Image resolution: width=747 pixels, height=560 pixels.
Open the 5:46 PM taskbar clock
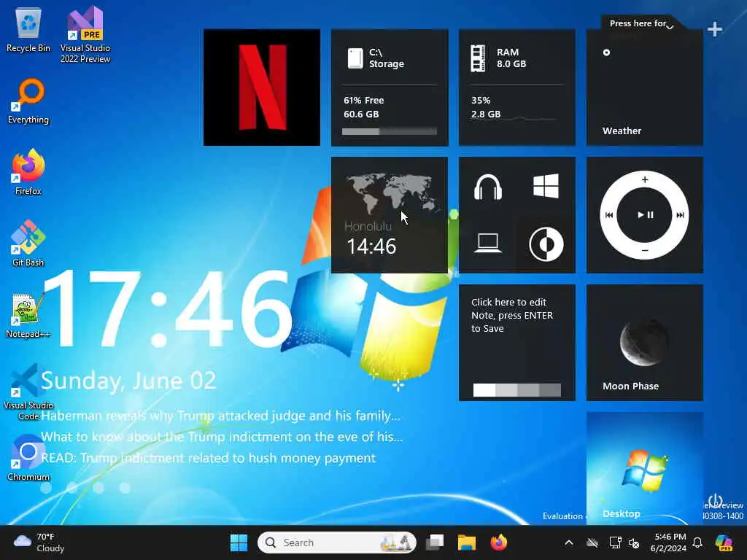[669, 542]
